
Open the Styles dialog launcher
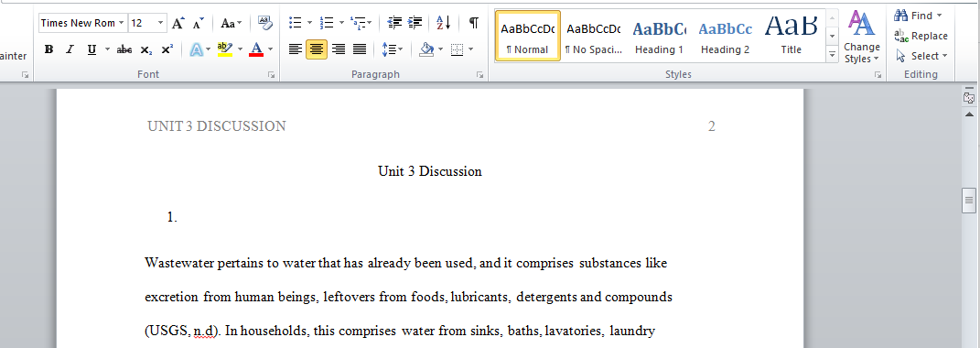click(878, 74)
